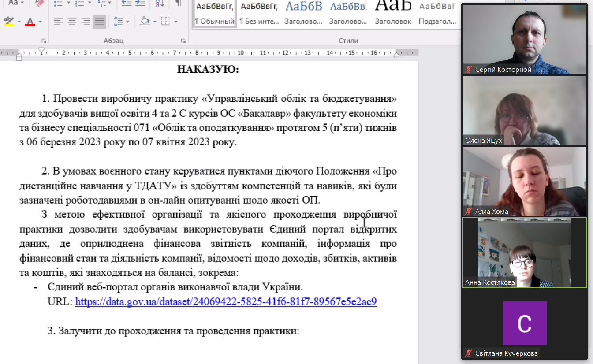Image resolution: width=593 pixels, height=364 pixels.
Task: Click the borders icon
Action: pyautogui.click(x=165, y=21)
